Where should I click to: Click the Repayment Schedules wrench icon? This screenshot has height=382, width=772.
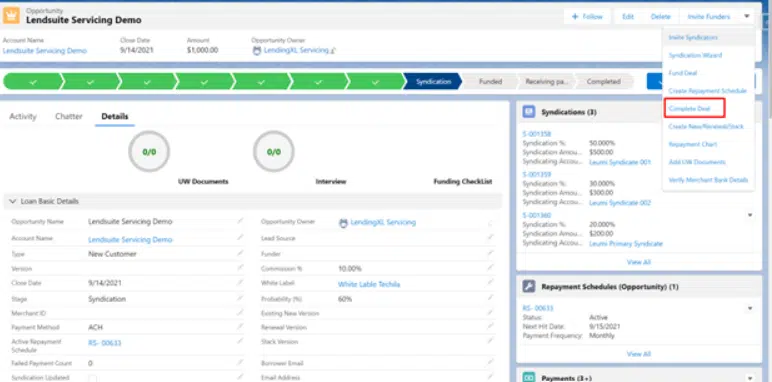pos(529,286)
